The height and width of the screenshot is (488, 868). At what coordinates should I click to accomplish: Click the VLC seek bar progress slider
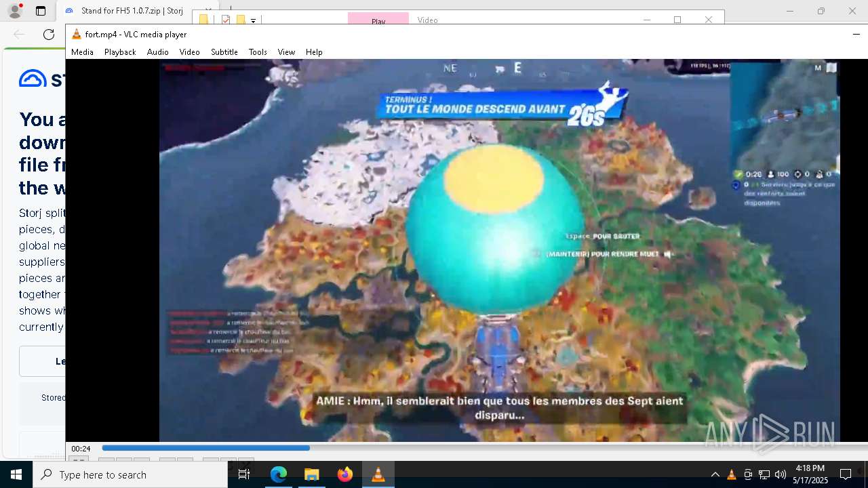tap(484, 448)
